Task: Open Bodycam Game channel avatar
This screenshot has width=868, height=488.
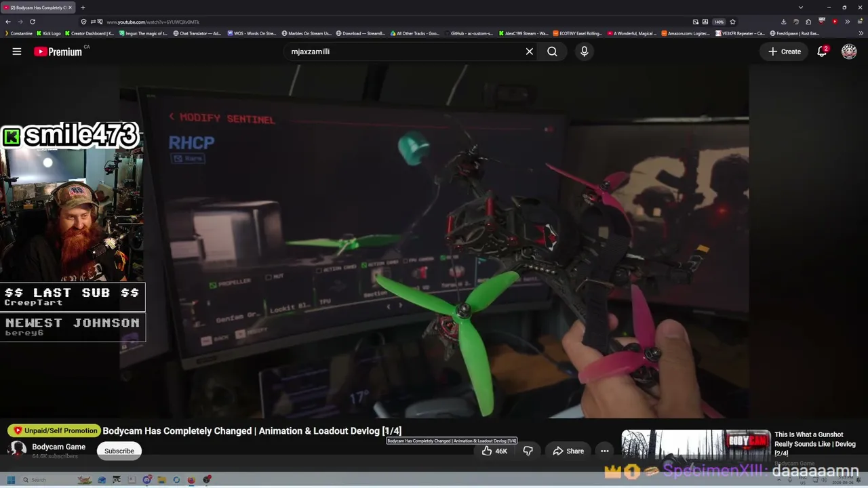Action: [x=18, y=449]
